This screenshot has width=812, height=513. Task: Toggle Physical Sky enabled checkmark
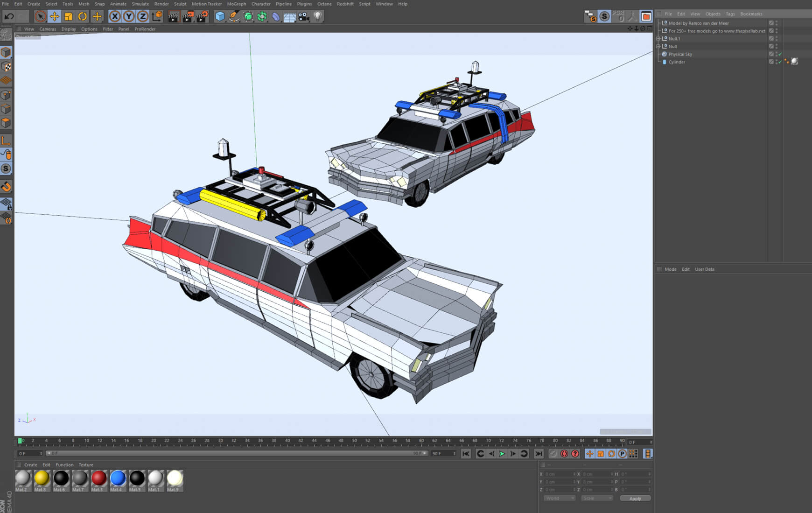click(x=780, y=54)
